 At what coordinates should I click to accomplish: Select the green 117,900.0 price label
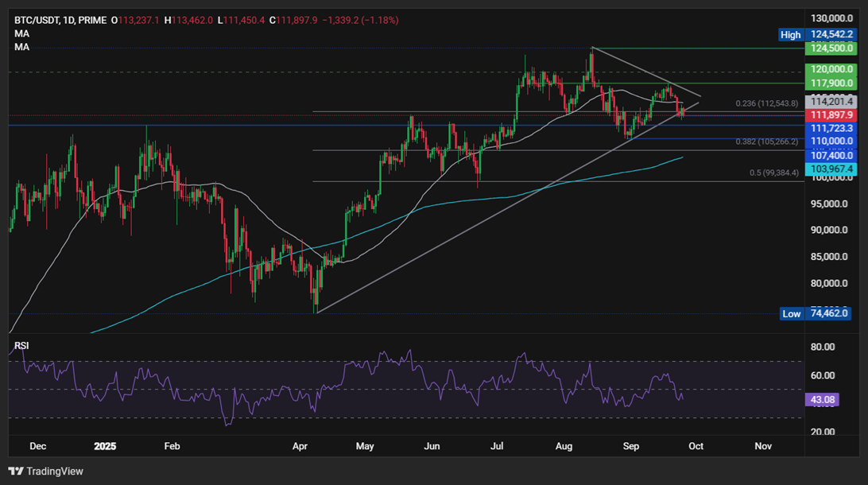coord(831,83)
